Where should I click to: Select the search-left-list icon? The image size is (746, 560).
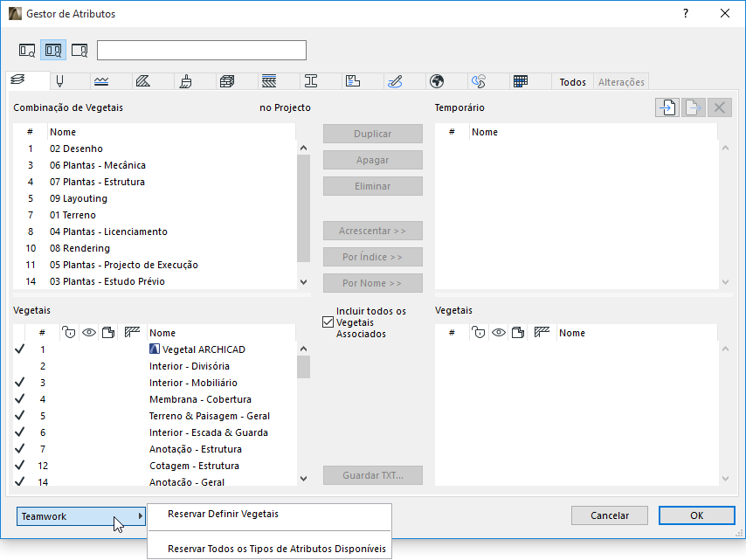pos(27,50)
